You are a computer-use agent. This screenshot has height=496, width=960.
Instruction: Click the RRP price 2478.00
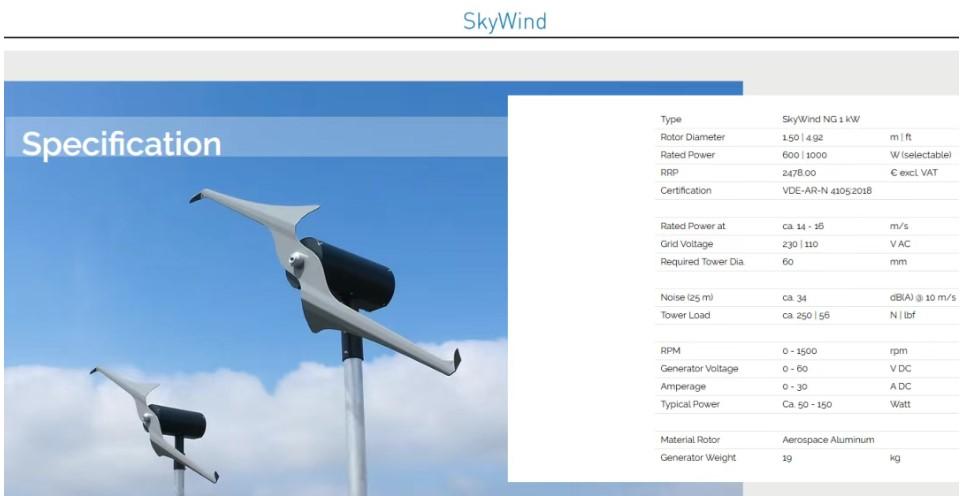click(799, 172)
